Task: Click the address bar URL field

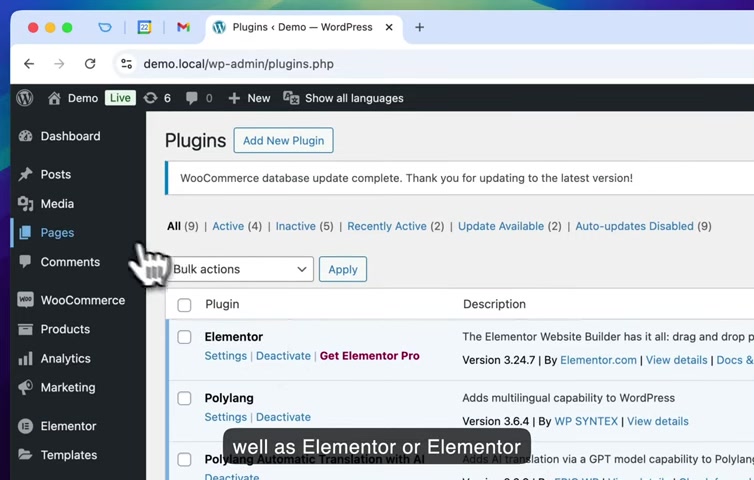Action: [x=433, y=64]
